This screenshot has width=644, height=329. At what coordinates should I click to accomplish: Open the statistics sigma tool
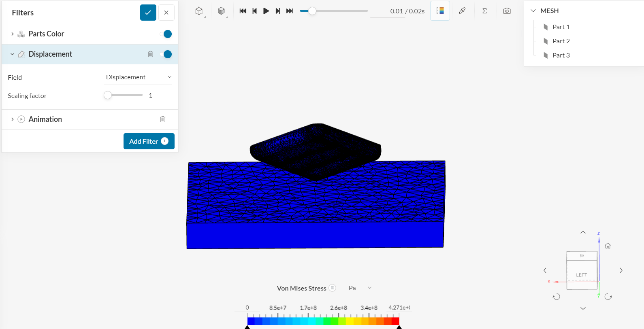click(484, 11)
